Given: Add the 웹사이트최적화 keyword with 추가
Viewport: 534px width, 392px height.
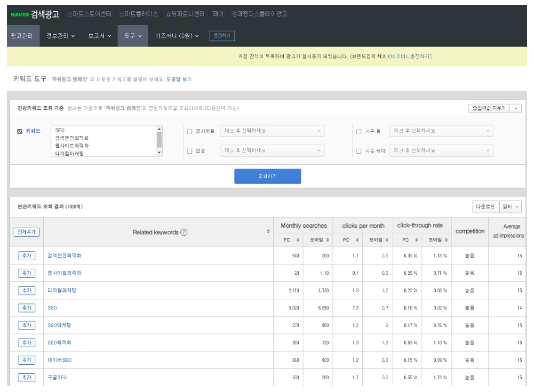Looking at the screenshot, I should pos(26,273).
